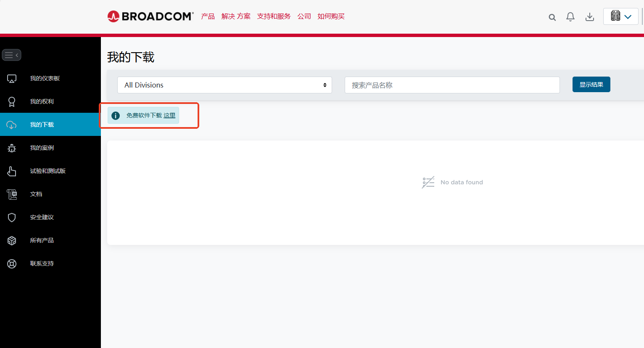Expand the user profile avatar dropdown
The height and width of the screenshot is (348, 644).
coord(621,16)
